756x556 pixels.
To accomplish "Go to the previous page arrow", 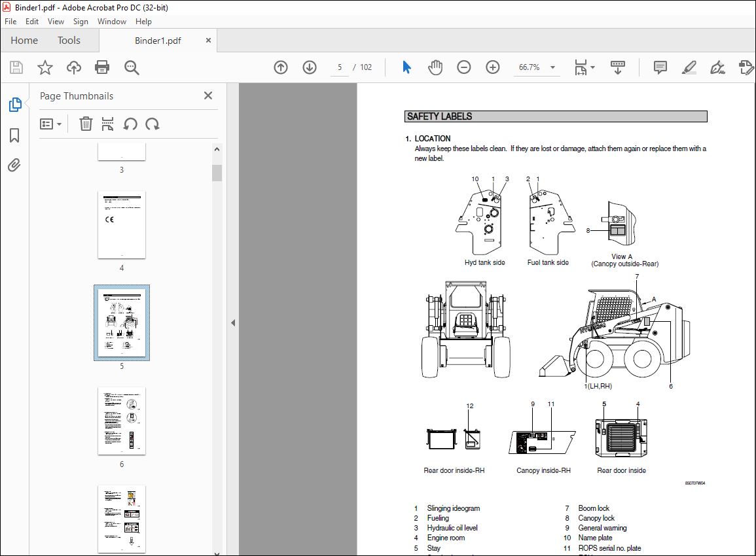I will pos(281,67).
